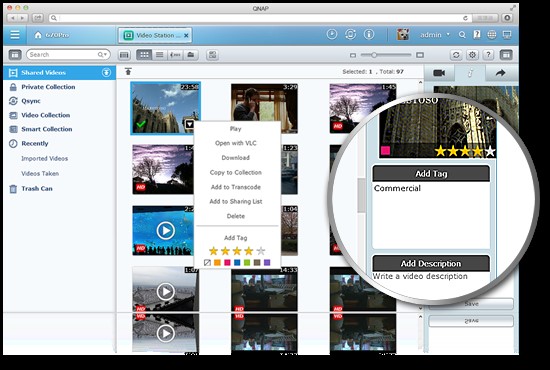
Task: Open the external devices sync icon
Action: pyautogui.click(x=350, y=34)
